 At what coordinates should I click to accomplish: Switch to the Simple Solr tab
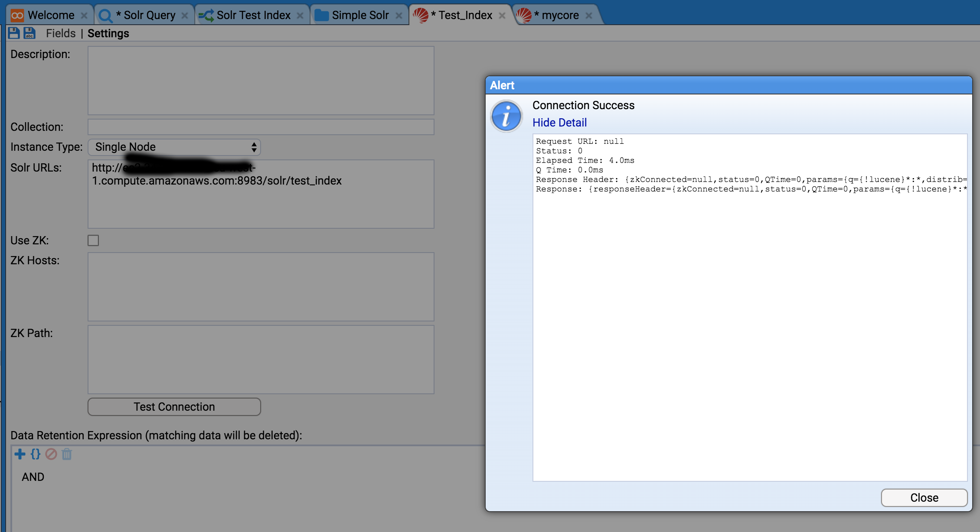click(x=360, y=16)
